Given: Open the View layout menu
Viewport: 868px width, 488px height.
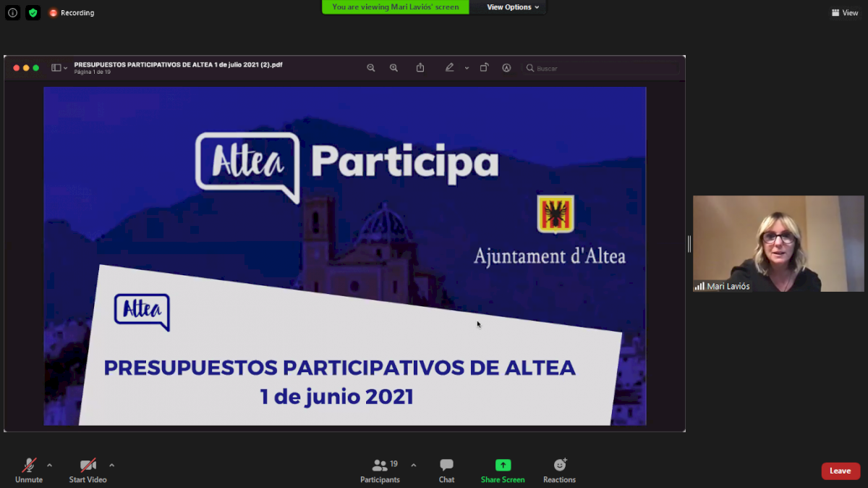Looking at the screenshot, I should [x=845, y=13].
